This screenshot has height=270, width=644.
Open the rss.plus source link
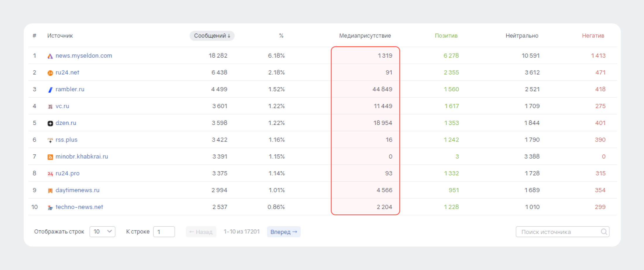click(66, 140)
